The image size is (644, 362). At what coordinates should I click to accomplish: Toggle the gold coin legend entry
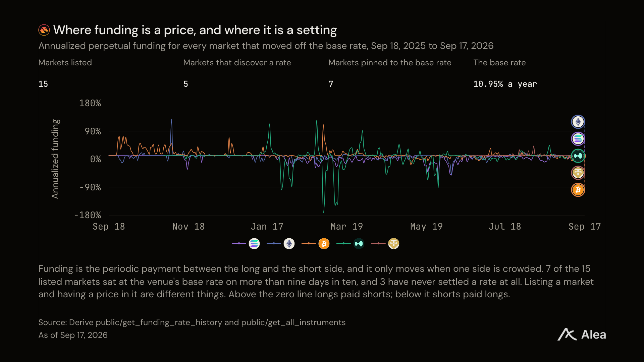(385, 244)
